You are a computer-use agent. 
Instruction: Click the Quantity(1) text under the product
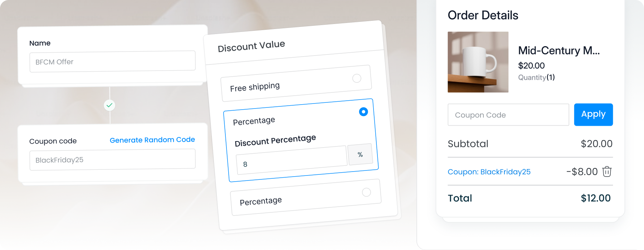(x=536, y=77)
